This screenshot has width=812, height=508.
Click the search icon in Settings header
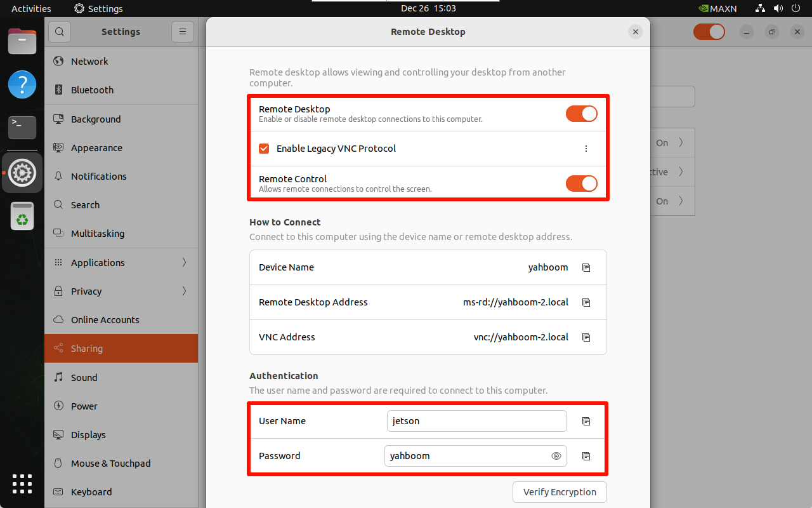(x=59, y=32)
